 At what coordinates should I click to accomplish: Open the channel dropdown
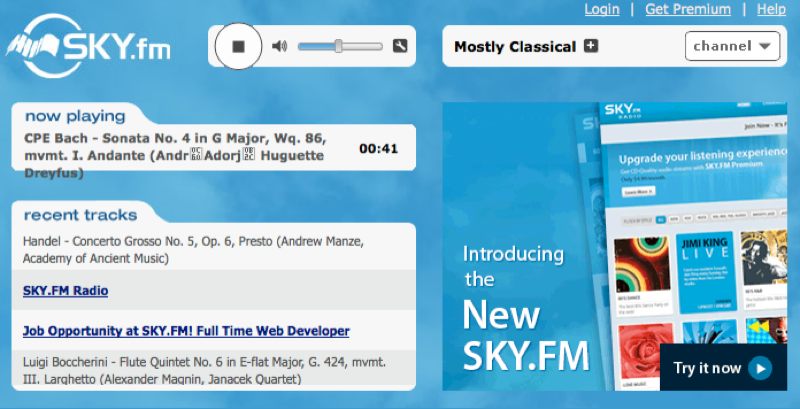click(732, 46)
